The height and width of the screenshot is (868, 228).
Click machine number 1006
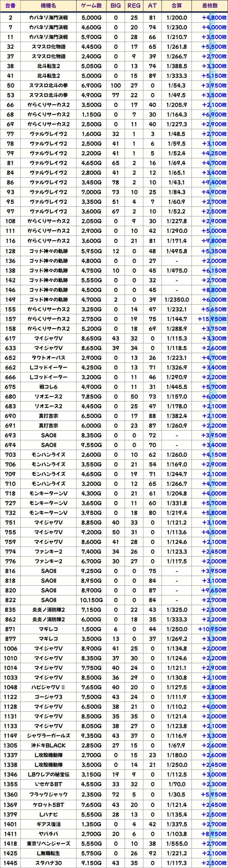pos(11,649)
